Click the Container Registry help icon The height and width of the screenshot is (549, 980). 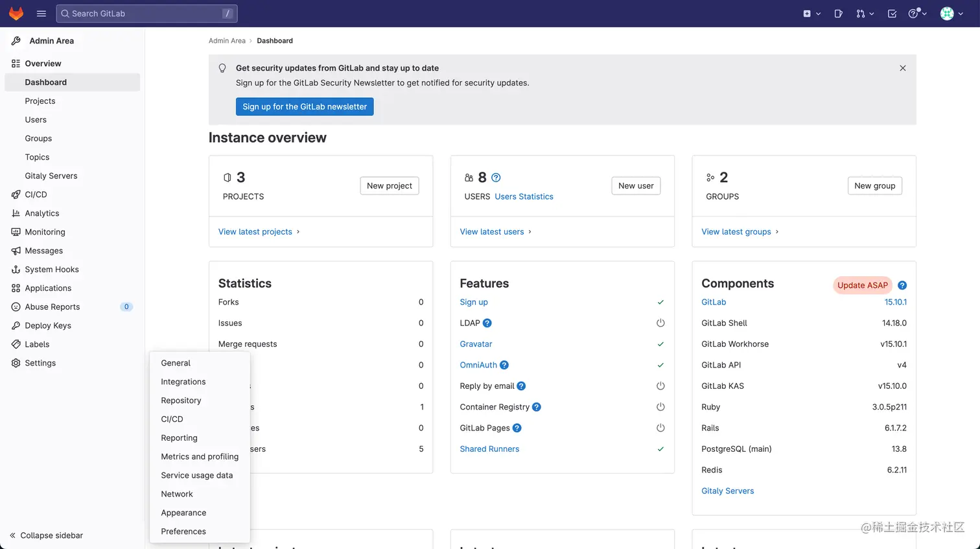click(536, 407)
